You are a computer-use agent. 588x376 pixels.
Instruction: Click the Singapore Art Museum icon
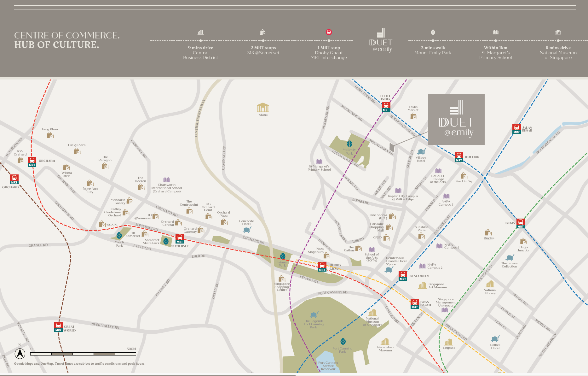422,285
